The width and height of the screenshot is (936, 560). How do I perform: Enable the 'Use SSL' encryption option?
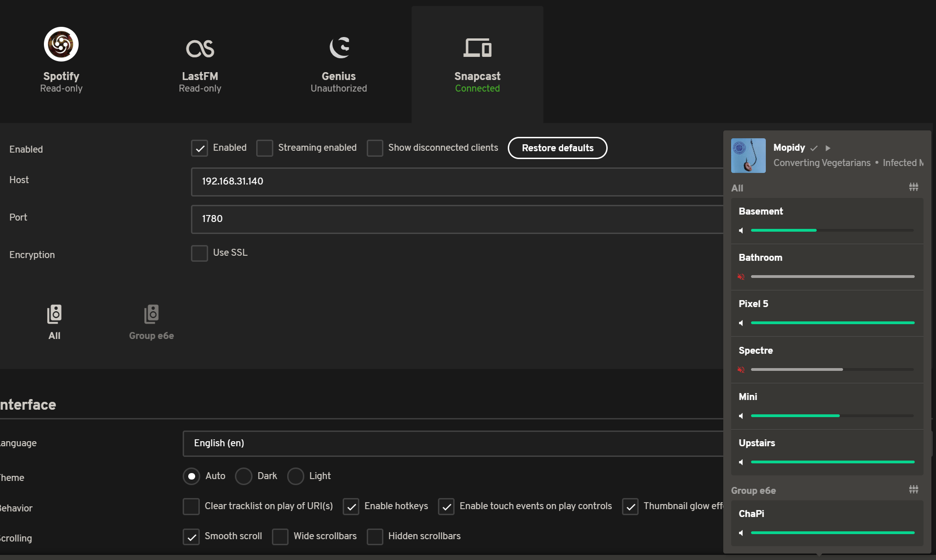[x=199, y=253]
